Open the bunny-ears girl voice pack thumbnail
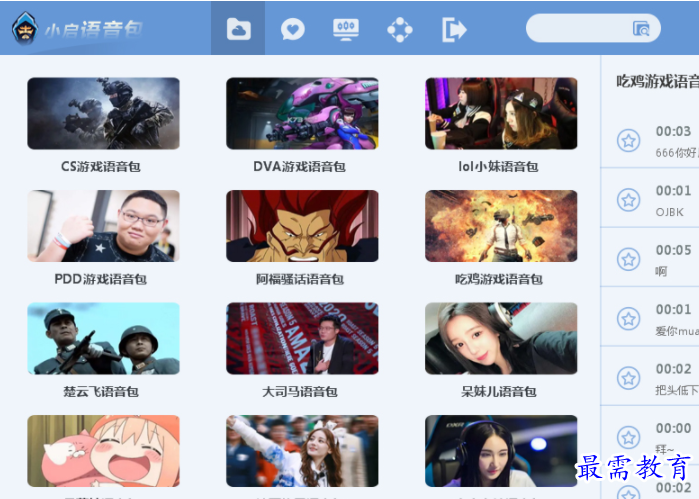 pyautogui.click(x=302, y=451)
